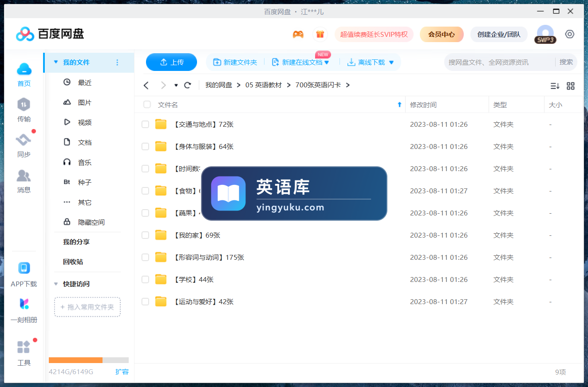Click the game controller icon

point(298,34)
